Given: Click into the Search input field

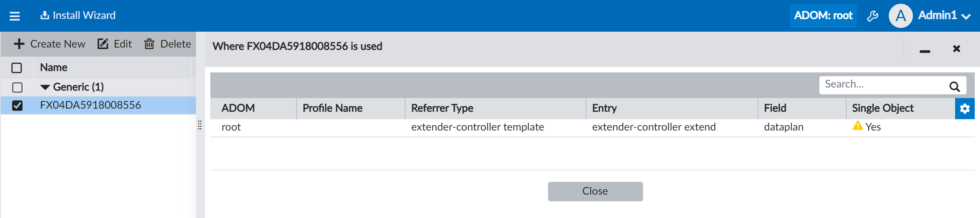Looking at the screenshot, I should click(x=883, y=84).
